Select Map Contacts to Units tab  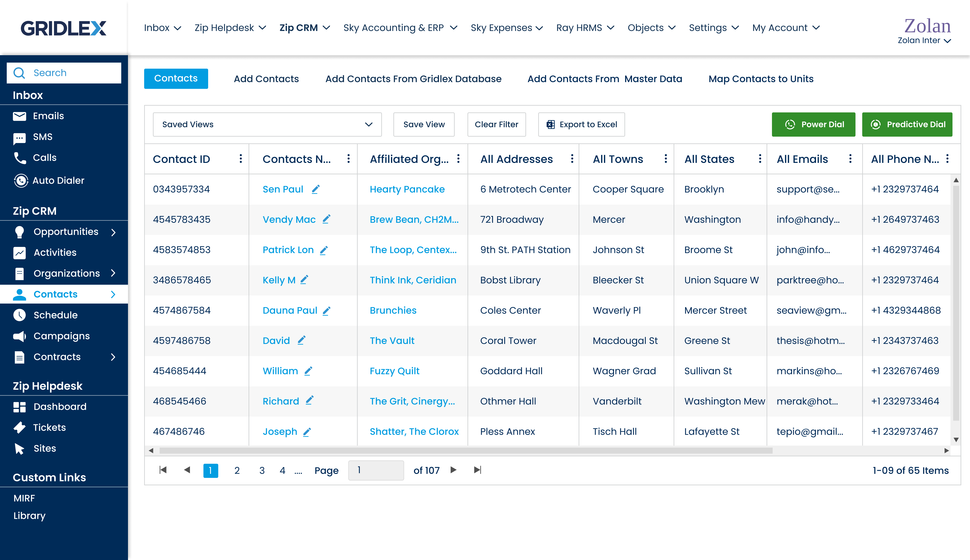tap(761, 79)
